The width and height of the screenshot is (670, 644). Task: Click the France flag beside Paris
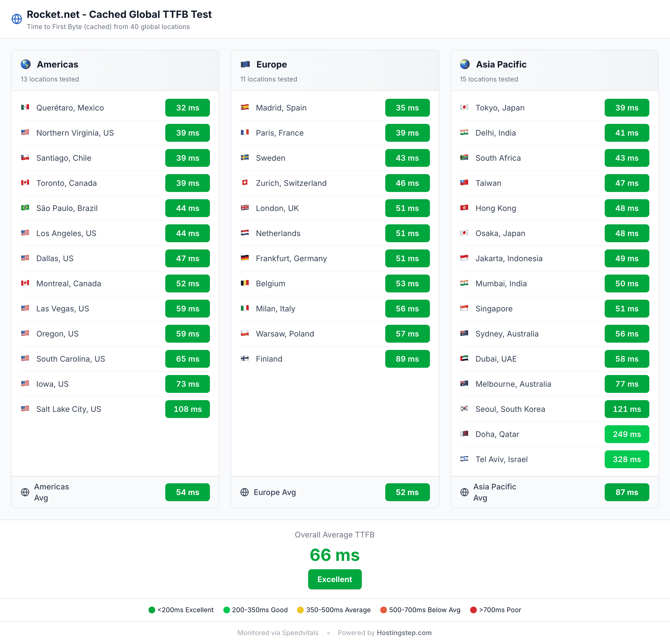point(245,132)
